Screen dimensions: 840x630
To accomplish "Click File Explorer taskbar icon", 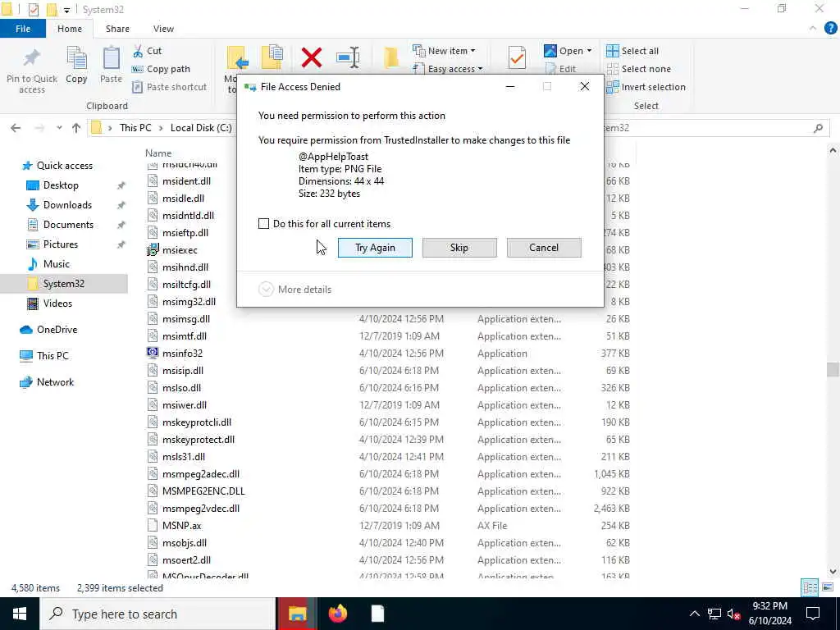I will click(x=297, y=614).
